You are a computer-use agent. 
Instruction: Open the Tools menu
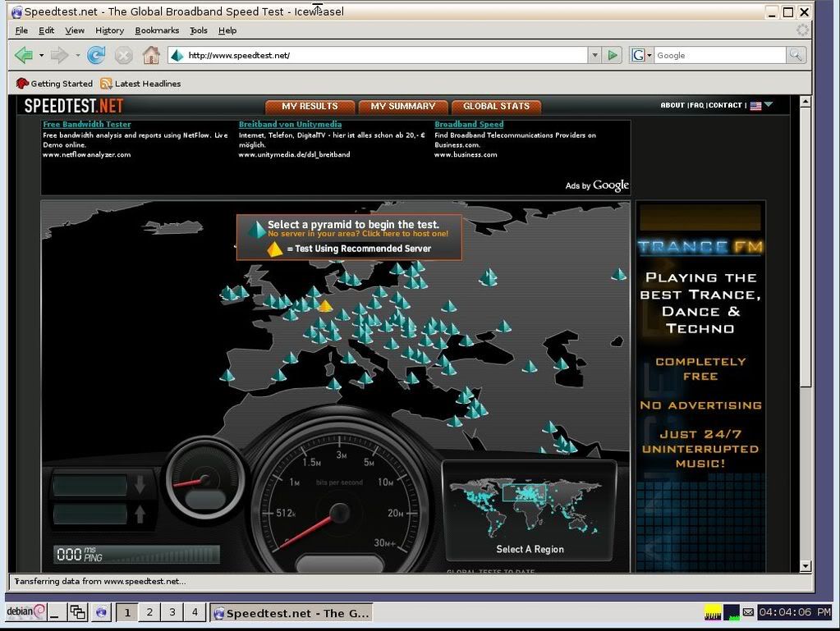(199, 30)
